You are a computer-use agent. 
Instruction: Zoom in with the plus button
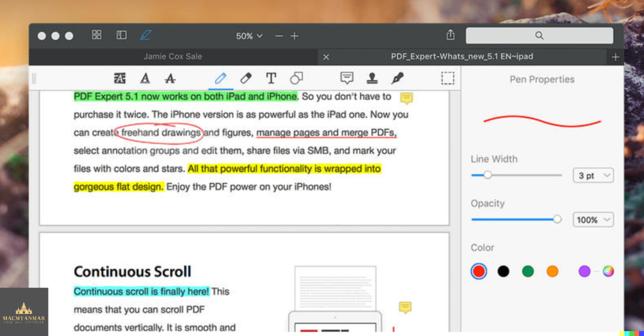[x=294, y=36]
